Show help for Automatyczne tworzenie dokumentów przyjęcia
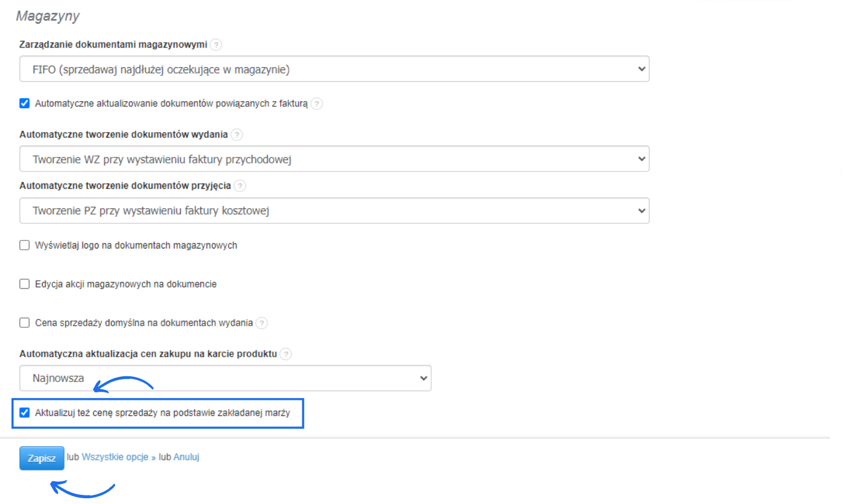 pyautogui.click(x=240, y=186)
